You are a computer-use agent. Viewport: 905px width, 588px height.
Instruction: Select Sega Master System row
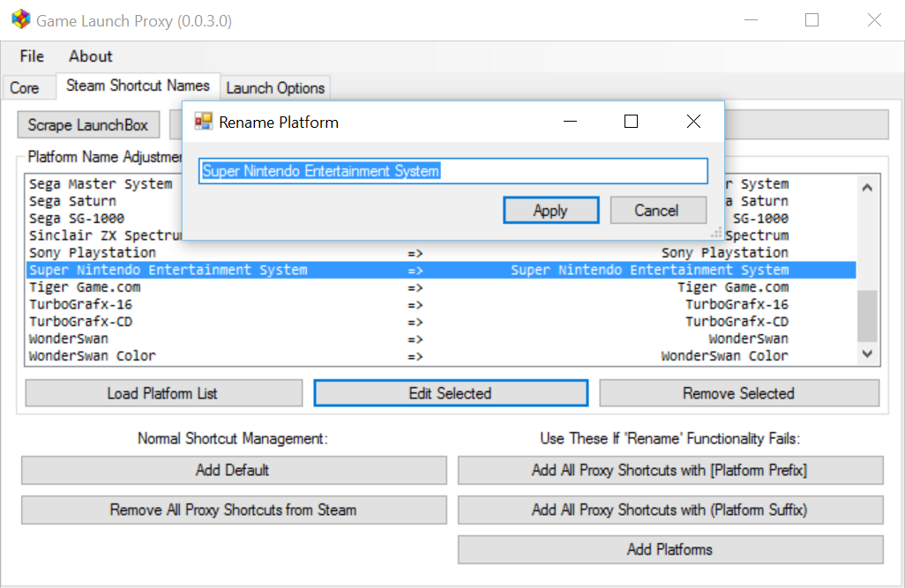click(441, 184)
